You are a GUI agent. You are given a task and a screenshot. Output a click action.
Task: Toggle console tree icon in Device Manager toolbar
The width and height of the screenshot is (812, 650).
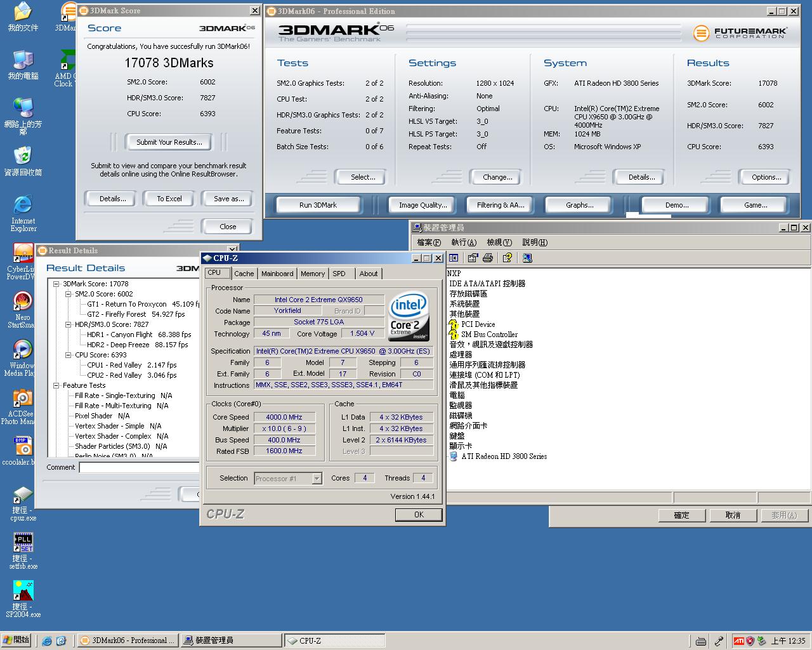[453, 258]
